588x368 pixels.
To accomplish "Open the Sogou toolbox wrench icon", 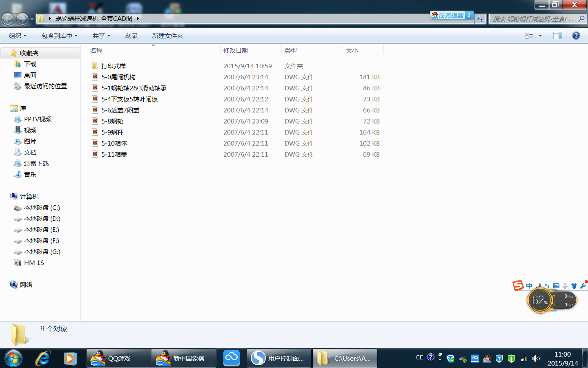I will point(583,286).
